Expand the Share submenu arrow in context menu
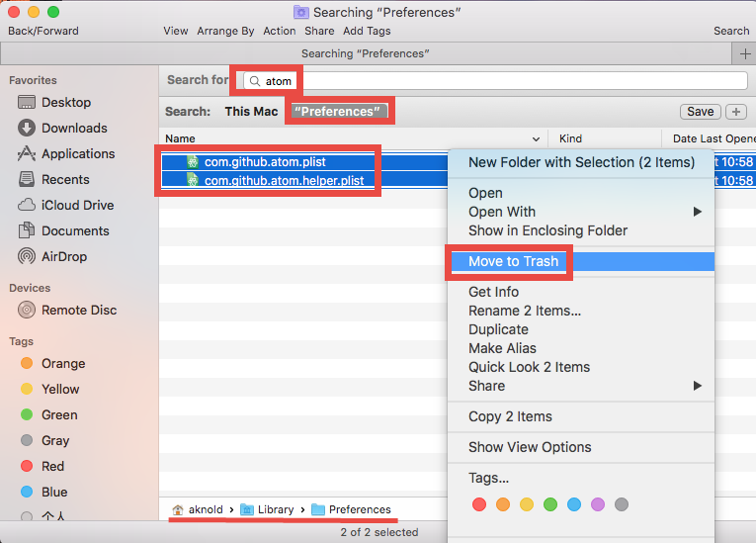This screenshot has width=756, height=543. 697,386
